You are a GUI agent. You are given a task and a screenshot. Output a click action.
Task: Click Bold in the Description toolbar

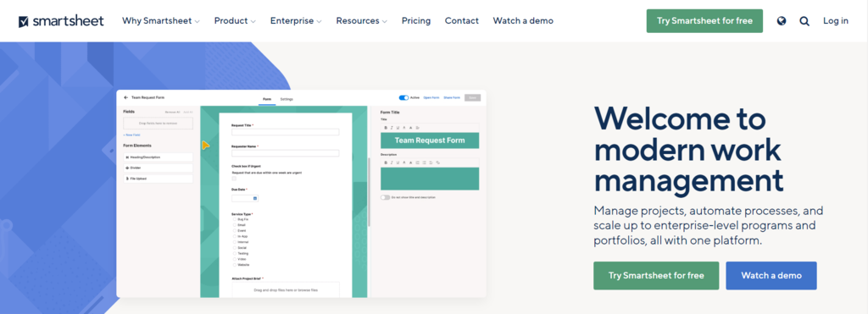coord(386,163)
